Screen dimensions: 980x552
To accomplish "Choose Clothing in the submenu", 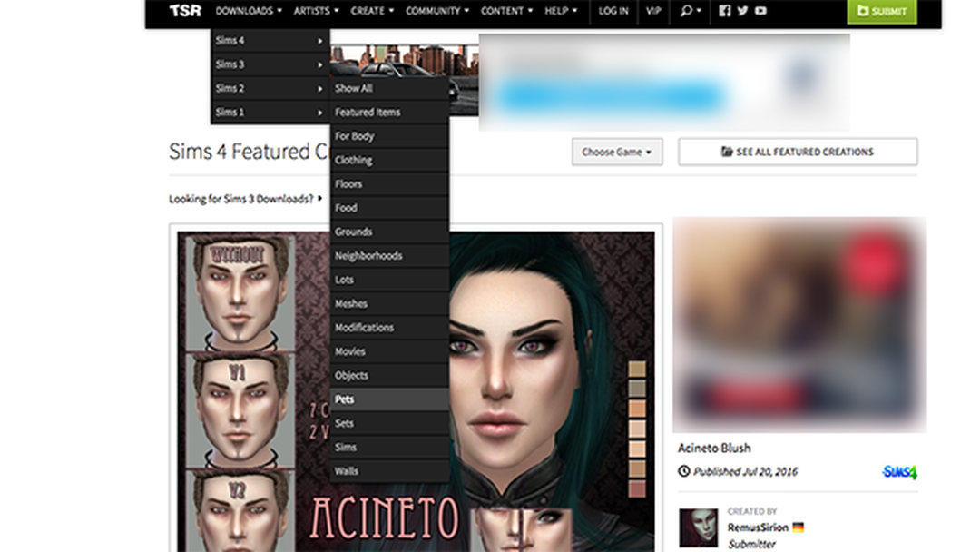I will (x=389, y=160).
